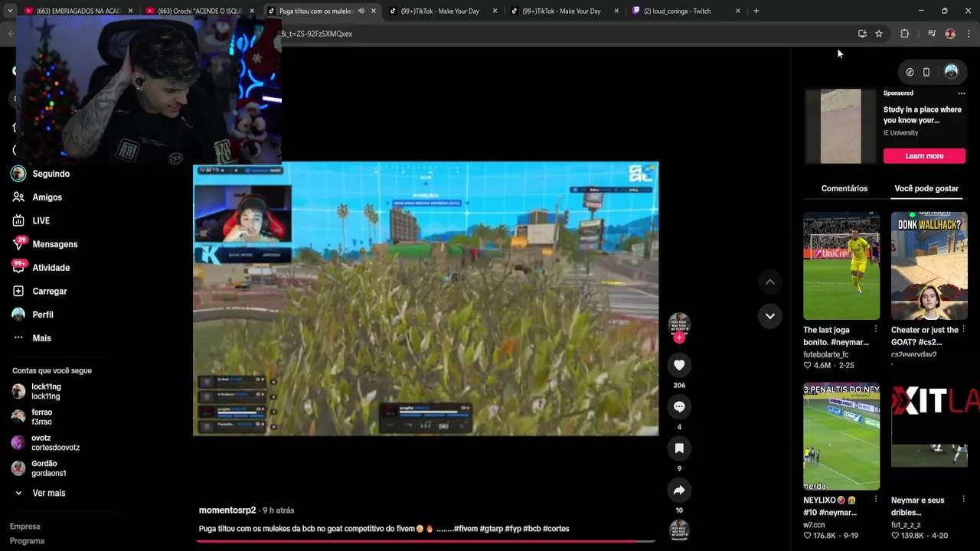Follow creator via red plus badge
This screenshot has width=980, height=551.
click(x=679, y=337)
